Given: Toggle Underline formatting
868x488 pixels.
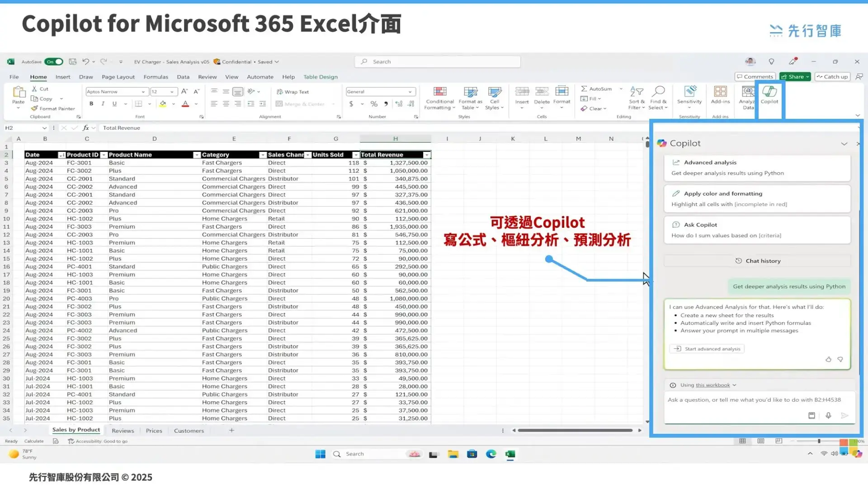Looking at the screenshot, I should click(x=114, y=104).
